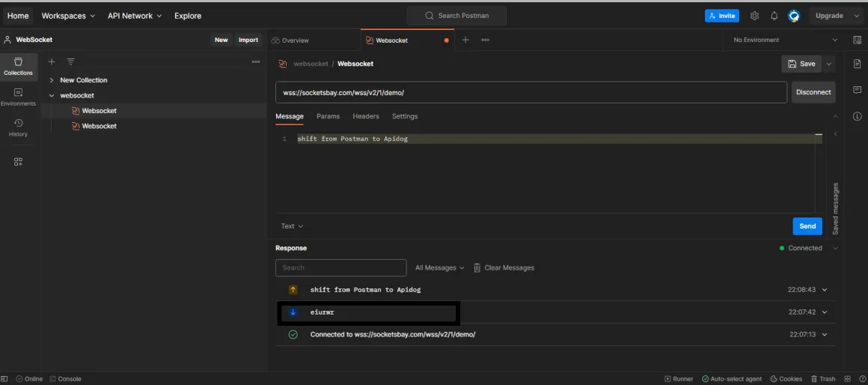Click the Clear Messages trash icon
The width and height of the screenshot is (868, 385).
[477, 267]
